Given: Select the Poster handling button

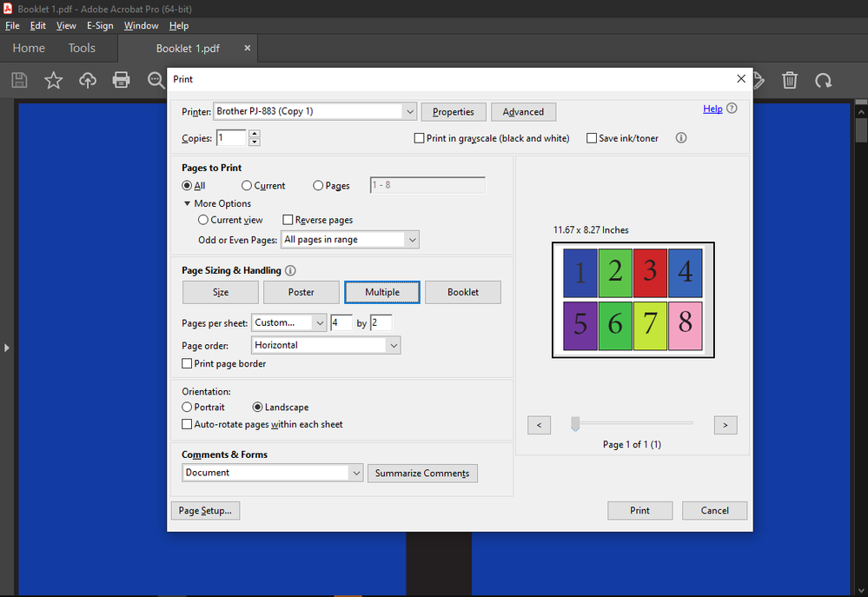Looking at the screenshot, I should coord(301,292).
